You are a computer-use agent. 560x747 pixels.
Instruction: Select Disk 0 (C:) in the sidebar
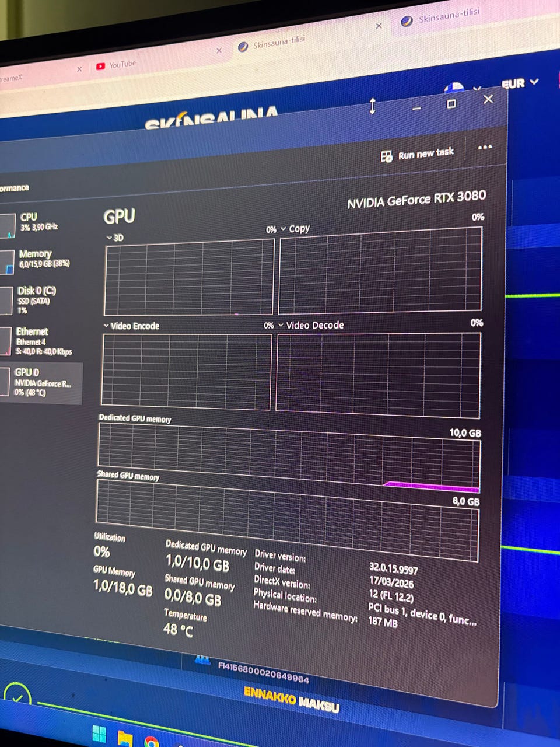point(36,299)
